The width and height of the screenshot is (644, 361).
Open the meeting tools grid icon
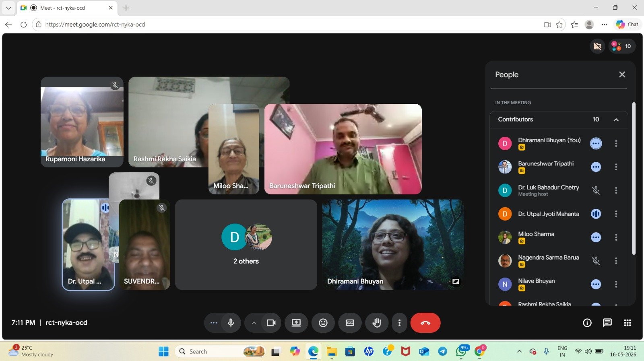627,323
